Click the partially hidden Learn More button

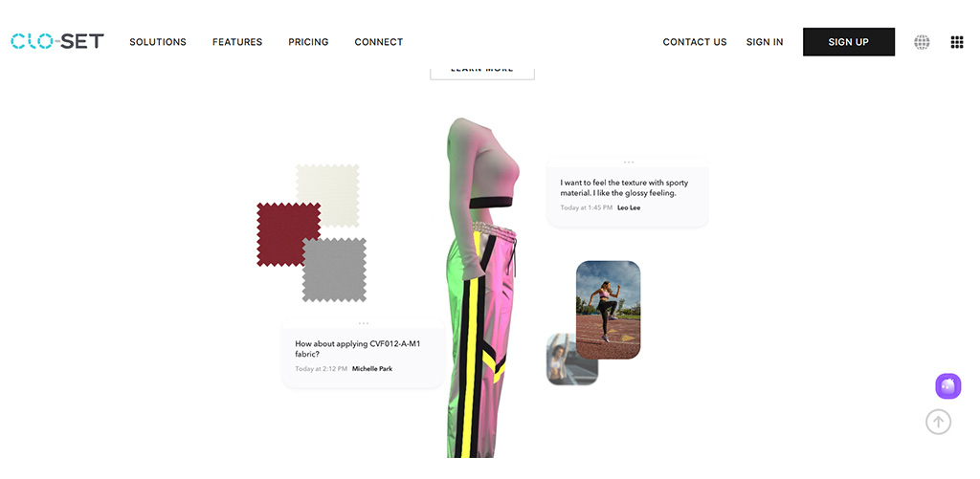click(482, 71)
